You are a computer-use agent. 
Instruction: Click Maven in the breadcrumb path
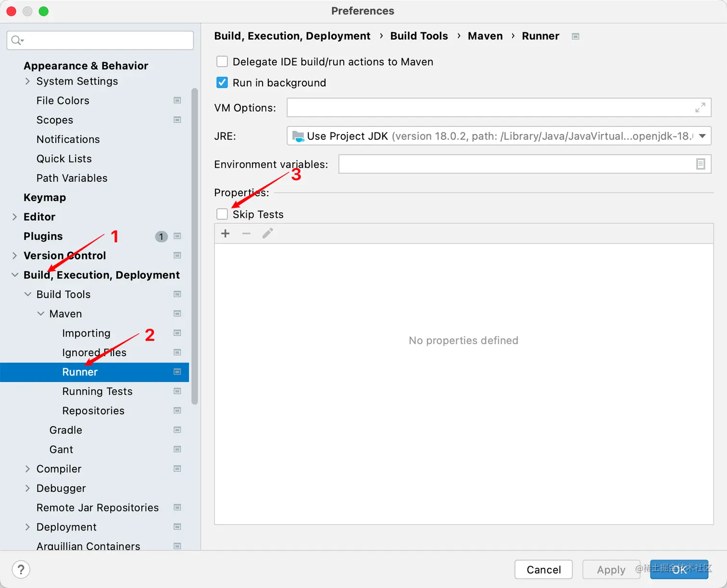[485, 36]
